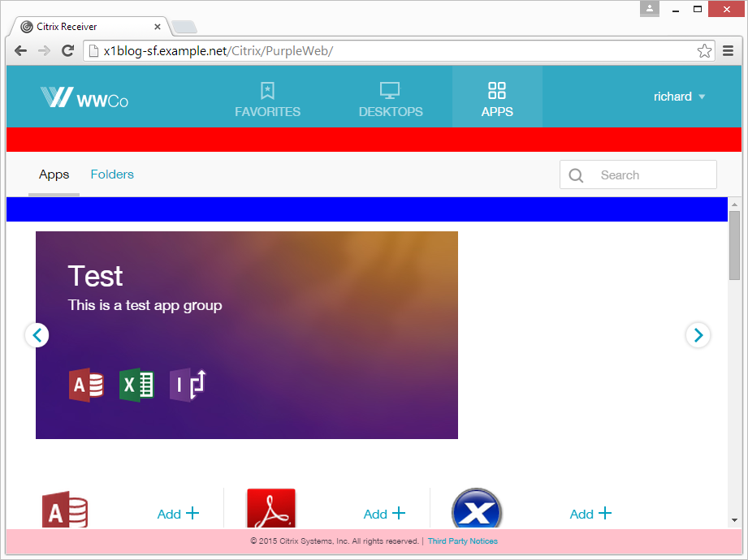
Task: Click the browser back arrow
Action: [x=20, y=50]
